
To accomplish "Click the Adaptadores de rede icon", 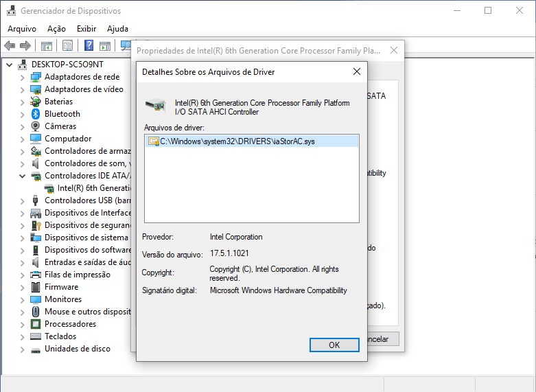I will [36, 77].
